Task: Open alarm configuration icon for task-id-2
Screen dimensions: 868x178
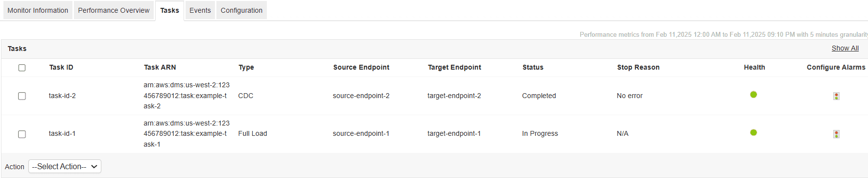Action: (836, 96)
